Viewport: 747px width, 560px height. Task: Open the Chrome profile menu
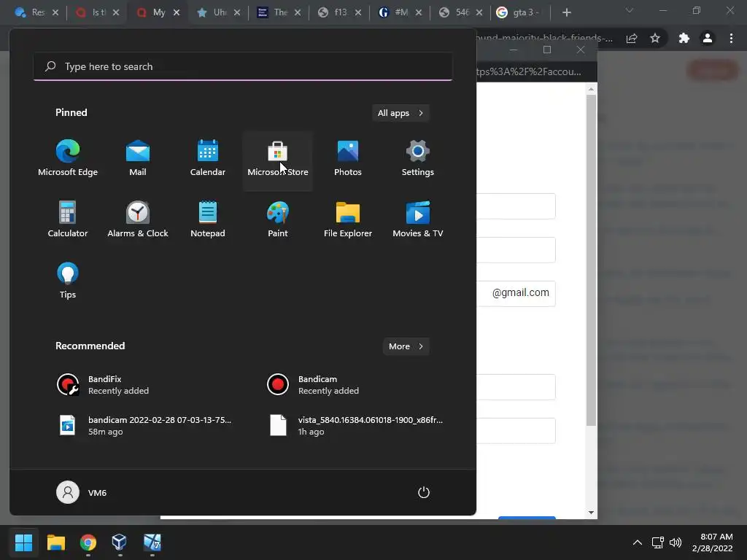[708, 39]
